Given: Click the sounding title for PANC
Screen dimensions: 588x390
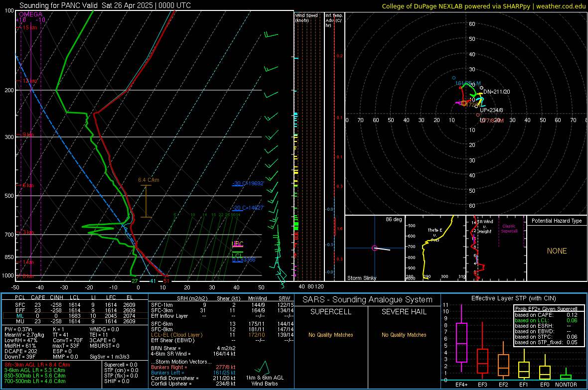Looking at the screenshot, I should coord(105,5).
